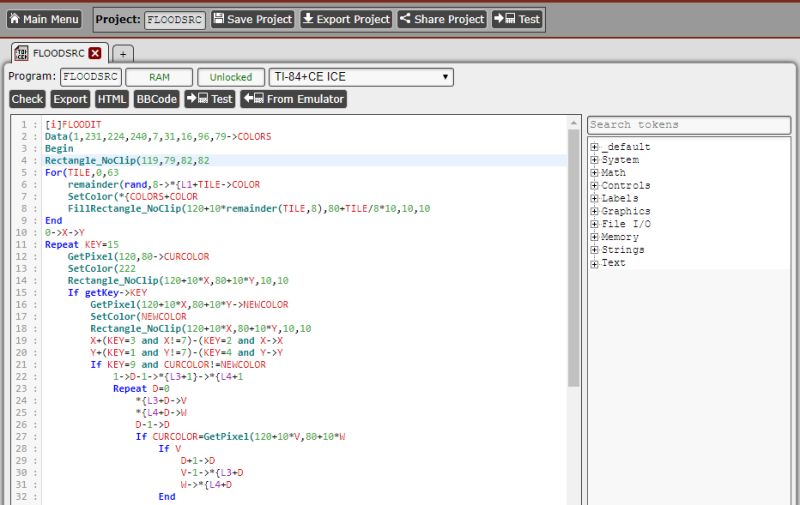Click the share icon on Share Project
Screen dimensions: 800x505
click(405, 19)
